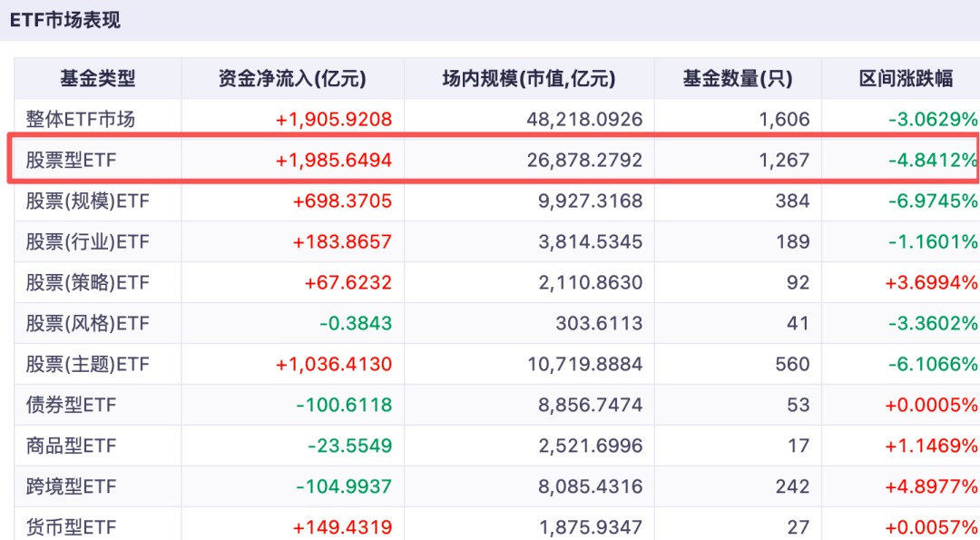Open the 商品型ETF fund type

click(71, 446)
